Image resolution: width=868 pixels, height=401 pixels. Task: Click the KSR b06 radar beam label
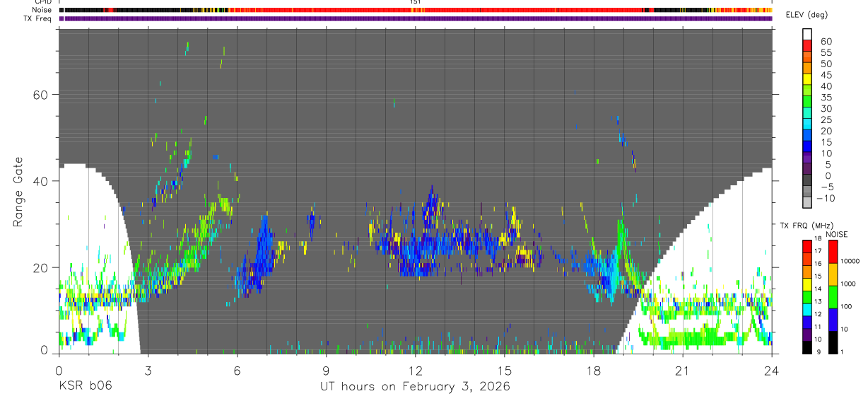[x=85, y=386]
